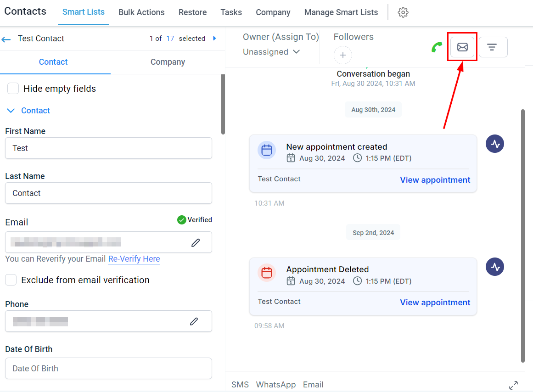Click the green phone call icon
This screenshot has width=533, height=392.
pyautogui.click(x=437, y=47)
